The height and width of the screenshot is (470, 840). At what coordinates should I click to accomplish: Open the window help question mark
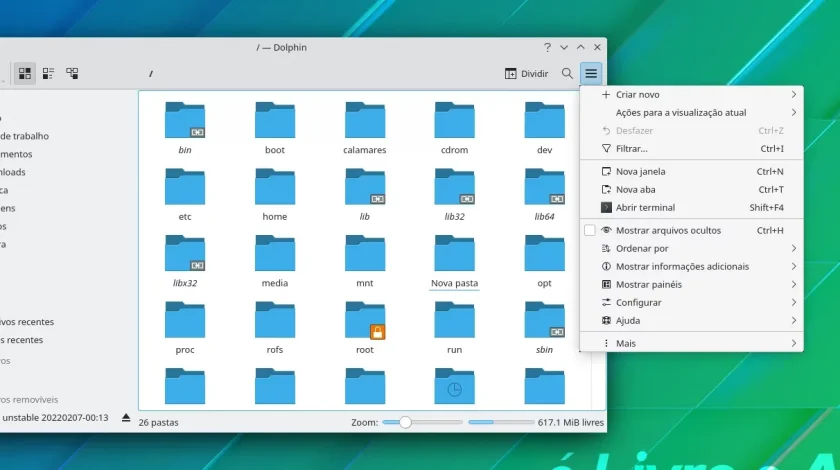(x=547, y=47)
